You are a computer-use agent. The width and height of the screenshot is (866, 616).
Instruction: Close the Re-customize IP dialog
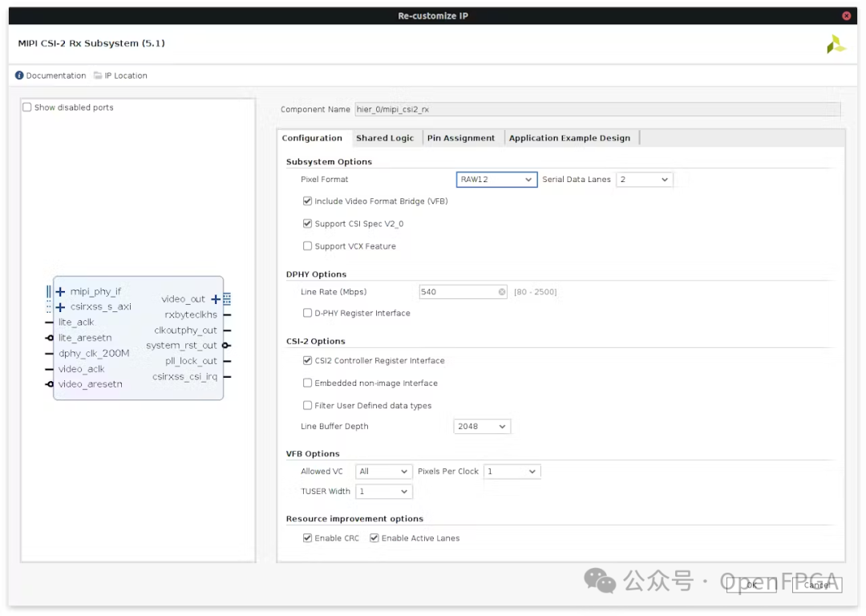click(x=847, y=16)
